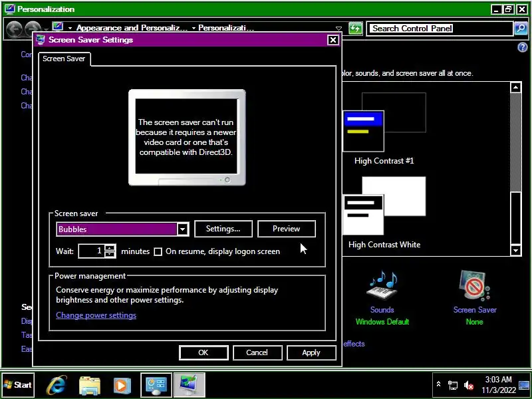The height and width of the screenshot is (399, 532).
Task: Click Search Control Panel field
Action: tap(440, 29)
